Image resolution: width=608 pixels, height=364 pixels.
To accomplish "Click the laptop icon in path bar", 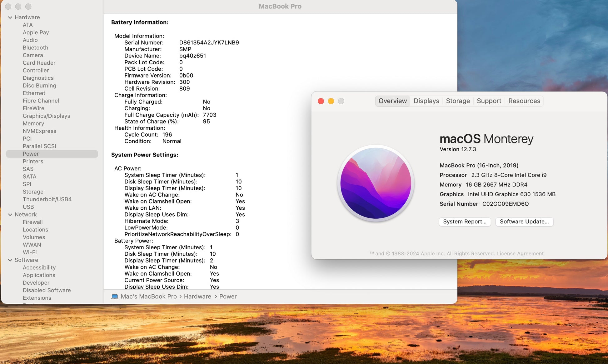I will coord(115,297).
